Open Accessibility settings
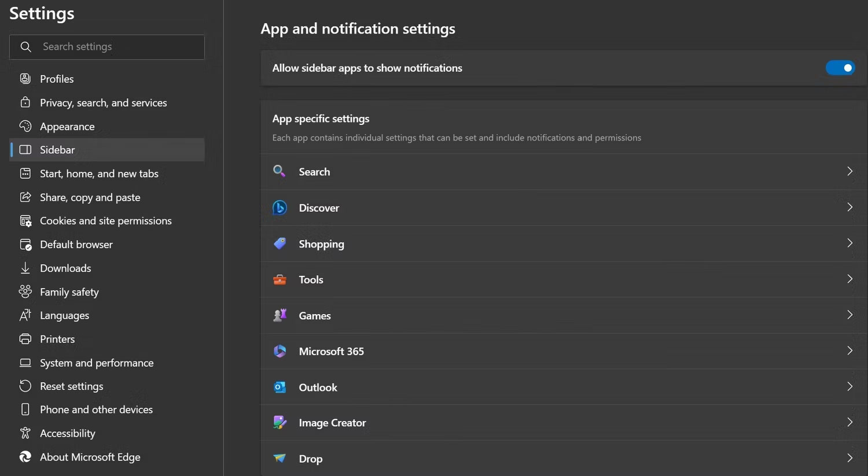 point(107,433)
